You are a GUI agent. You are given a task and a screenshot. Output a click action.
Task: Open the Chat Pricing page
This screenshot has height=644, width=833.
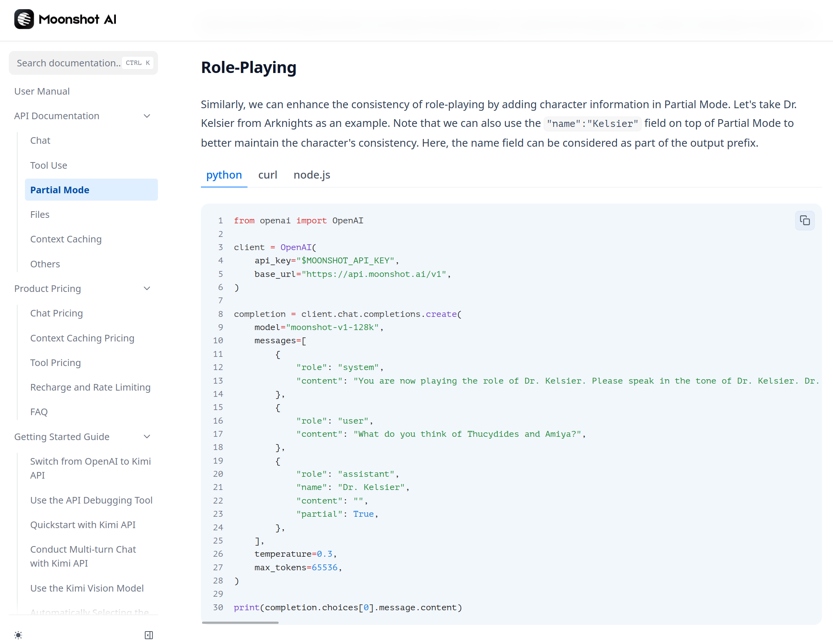click(56, 313)
